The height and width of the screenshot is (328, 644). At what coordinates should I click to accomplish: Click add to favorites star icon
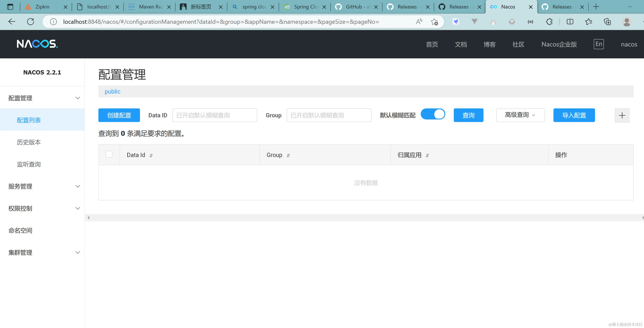pos(434,22)
